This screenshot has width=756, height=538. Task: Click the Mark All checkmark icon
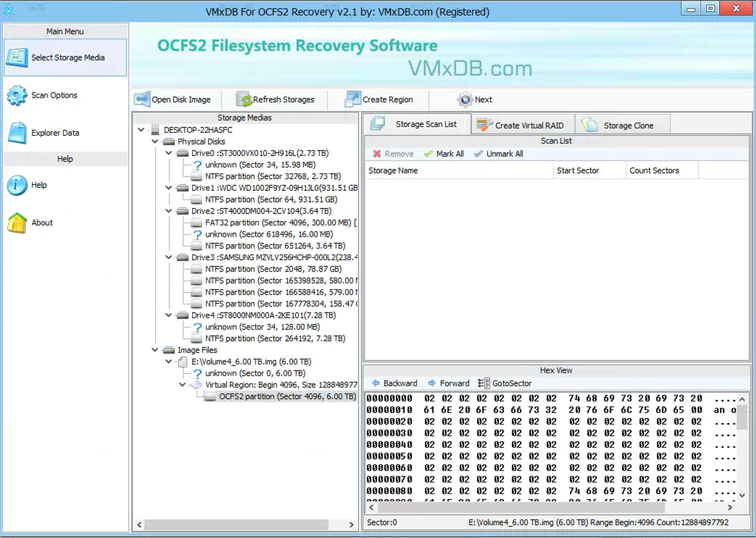pos(428,154)
